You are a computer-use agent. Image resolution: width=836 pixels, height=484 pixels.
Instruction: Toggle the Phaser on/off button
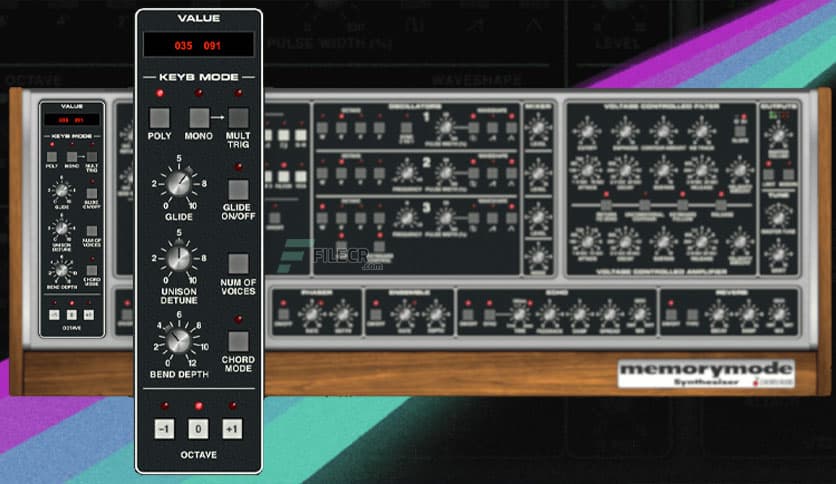click(x=284, y=314)
